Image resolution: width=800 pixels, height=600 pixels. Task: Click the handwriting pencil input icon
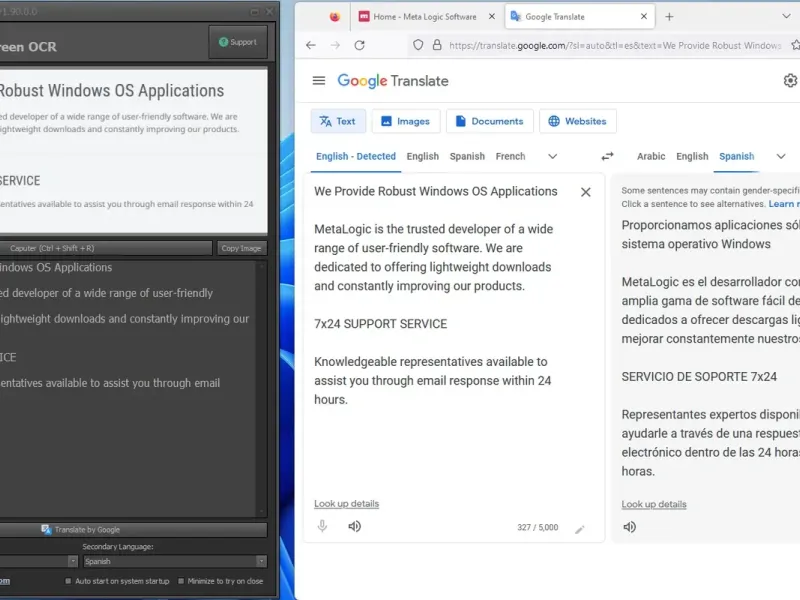(580, 529)
